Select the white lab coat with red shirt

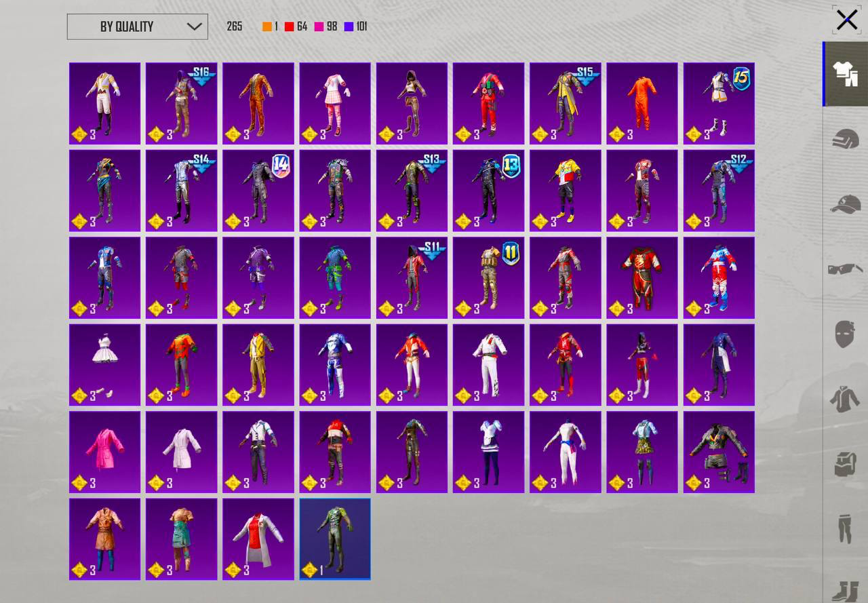click(258, 539)
